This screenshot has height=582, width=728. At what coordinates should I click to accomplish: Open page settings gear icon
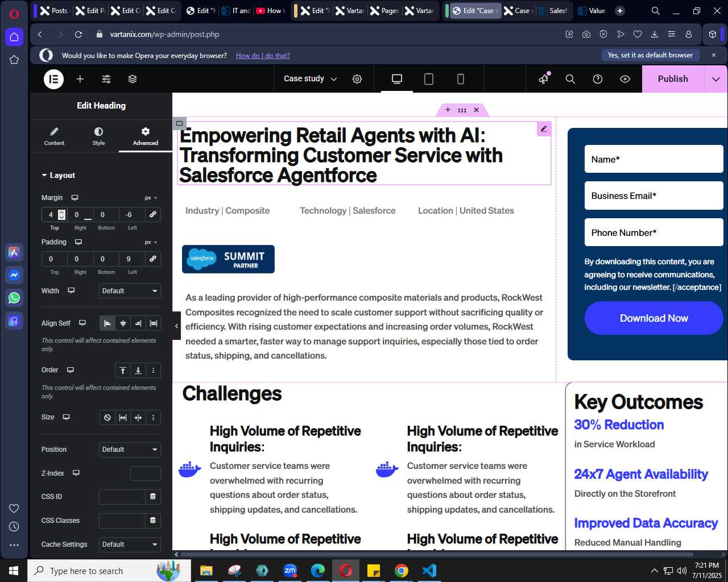click(x=357, y=79)
